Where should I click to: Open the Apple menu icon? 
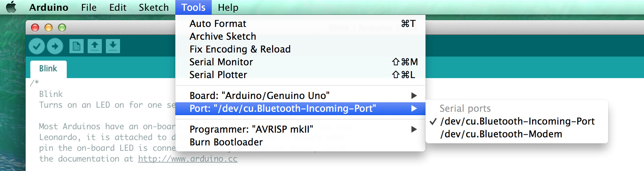(11, 7)
